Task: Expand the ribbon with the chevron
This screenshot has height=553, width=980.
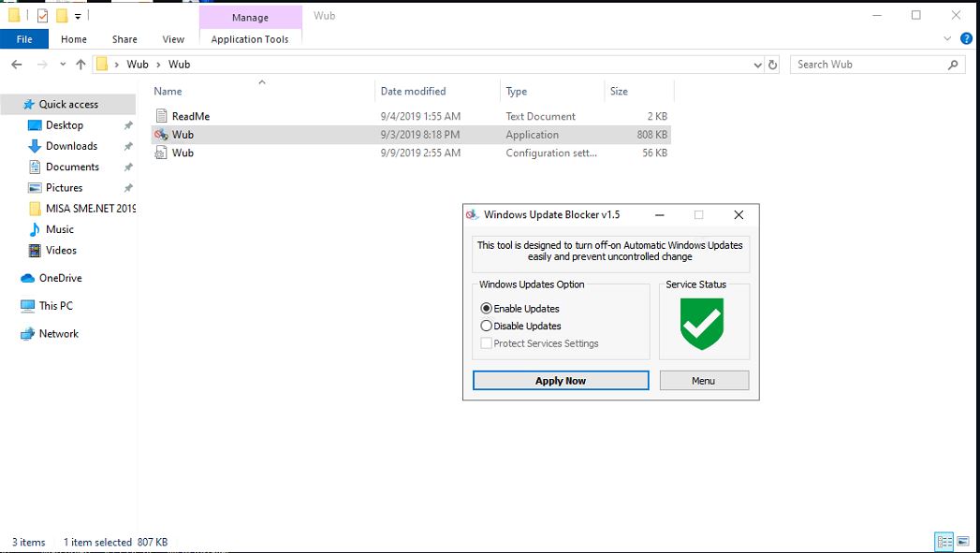Action: [947, 38]
